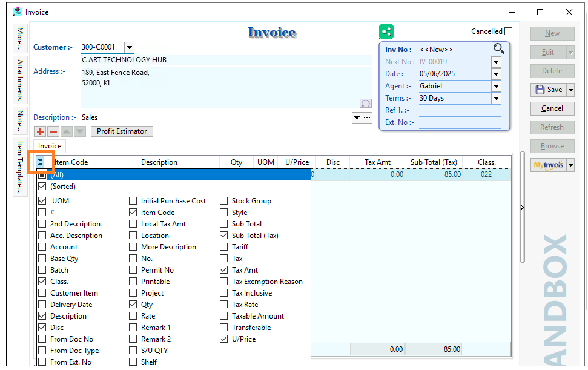This screenshot has height=370, width=588.
Task: Check the 2nd Description column option
Action: pyautogui.click(x=42, y=224)
